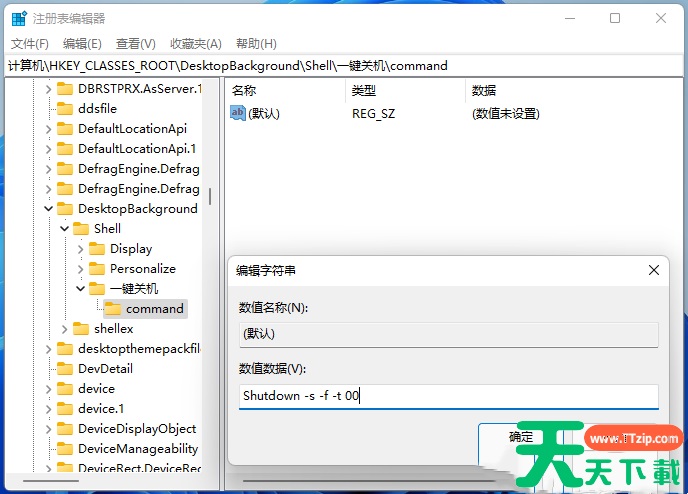Expand the Display key
Image resolution: width=688 pixels, height=494 pixels.
[x=80, y=249]
